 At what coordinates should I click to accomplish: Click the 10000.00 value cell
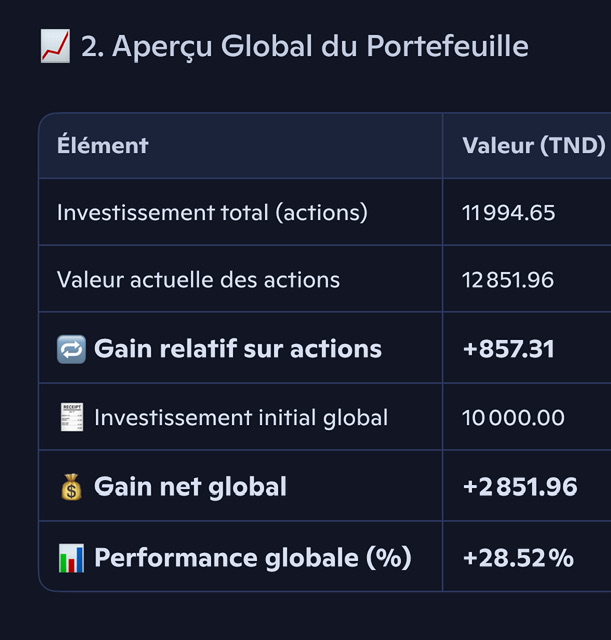pyautogui.click(x=513, y=418)
